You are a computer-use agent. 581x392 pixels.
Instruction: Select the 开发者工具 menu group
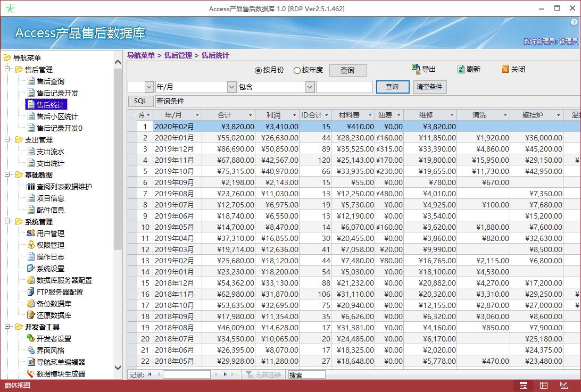[x=42, y=327]
